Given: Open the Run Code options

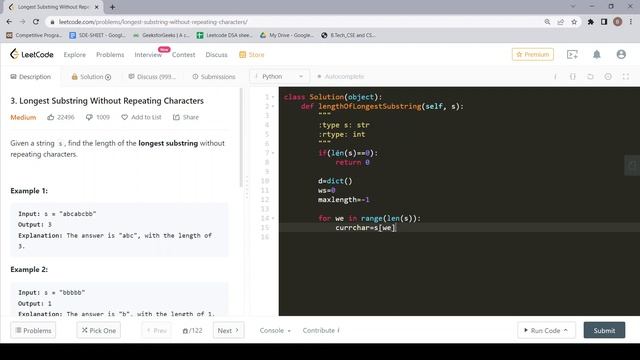Looking at the screenshot, I should (x=546, y=330).
